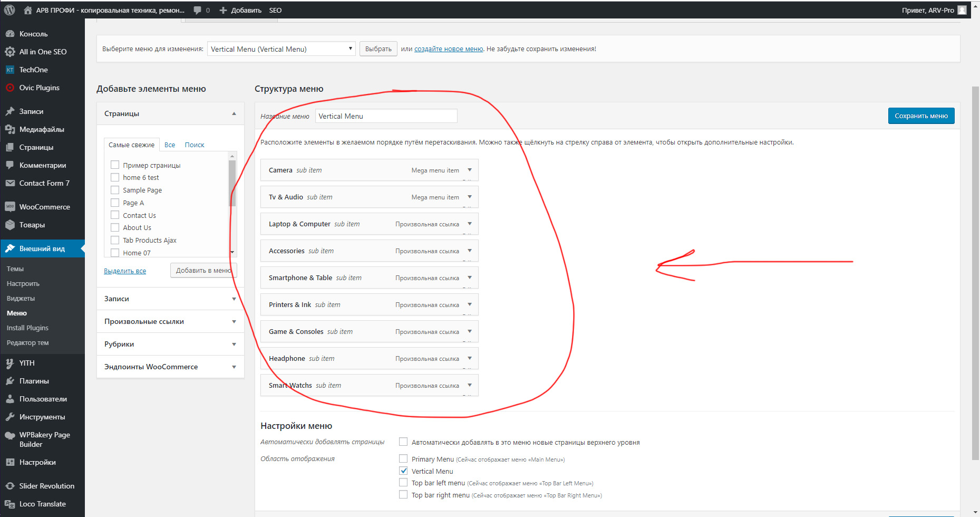
Task: Open Темы submenu item
Action: click(15, 269)
